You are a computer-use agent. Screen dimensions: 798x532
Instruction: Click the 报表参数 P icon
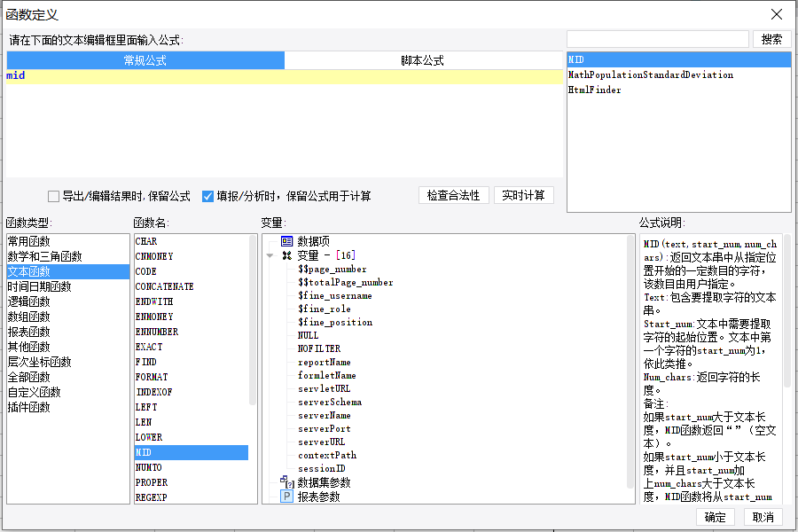(x=287, y=496)
